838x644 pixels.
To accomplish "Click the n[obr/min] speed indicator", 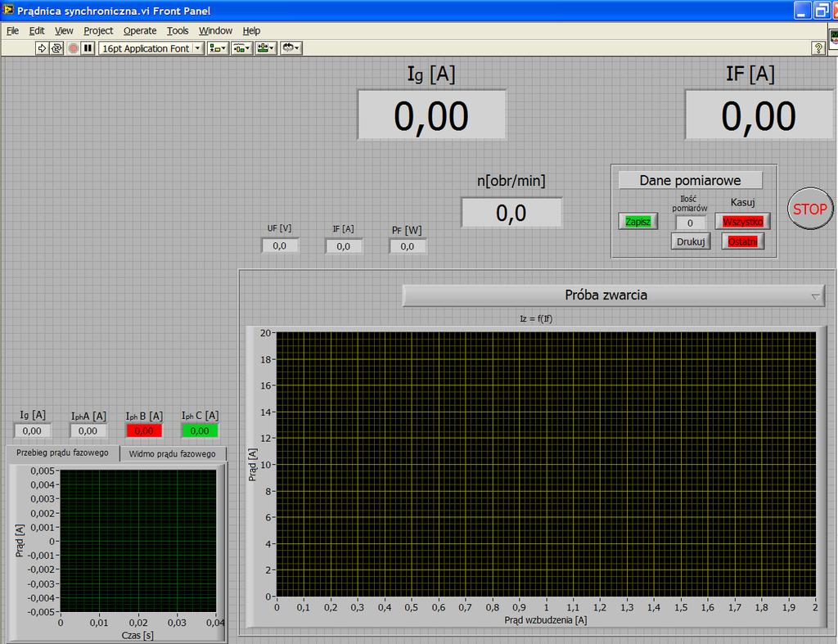I will click(511, 213).
